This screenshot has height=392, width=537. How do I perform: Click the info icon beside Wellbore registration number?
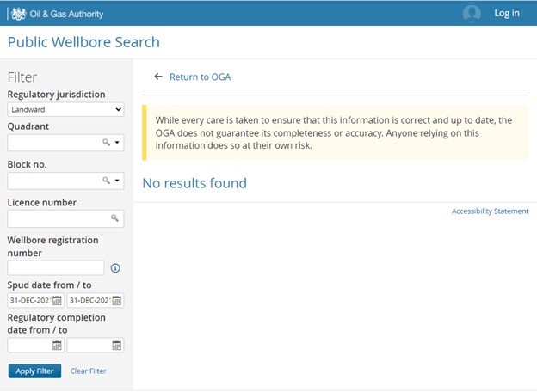[115, 268]
